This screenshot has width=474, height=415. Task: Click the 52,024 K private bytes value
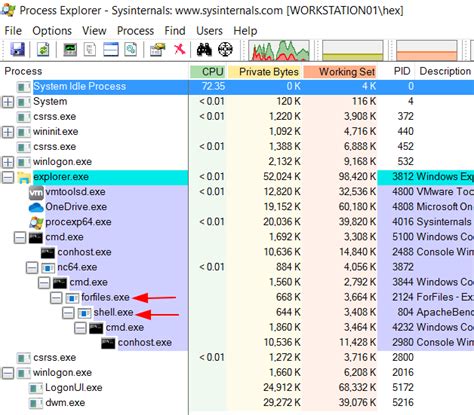click(x=282, y=177)
